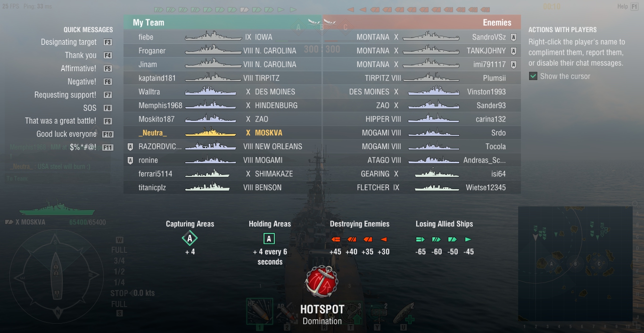Click the clan badge next to SandroVSz

click(514, 37)
